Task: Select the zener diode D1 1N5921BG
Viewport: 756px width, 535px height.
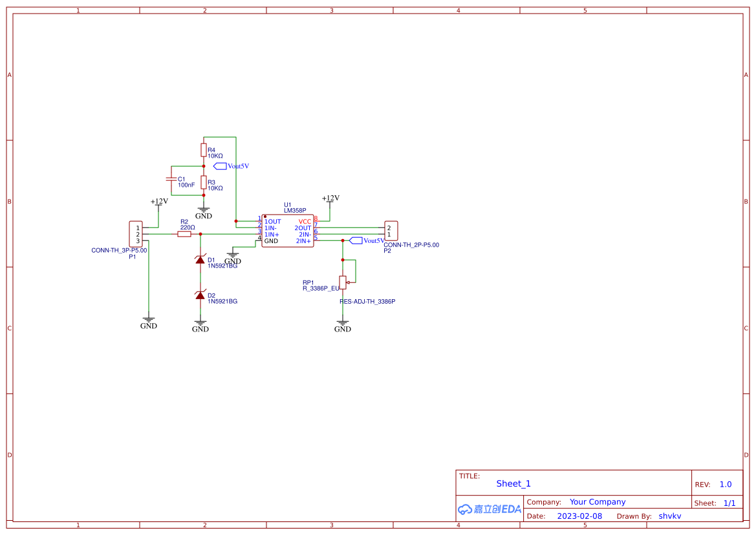Action: pyautogui.click(x=200, y=258)
